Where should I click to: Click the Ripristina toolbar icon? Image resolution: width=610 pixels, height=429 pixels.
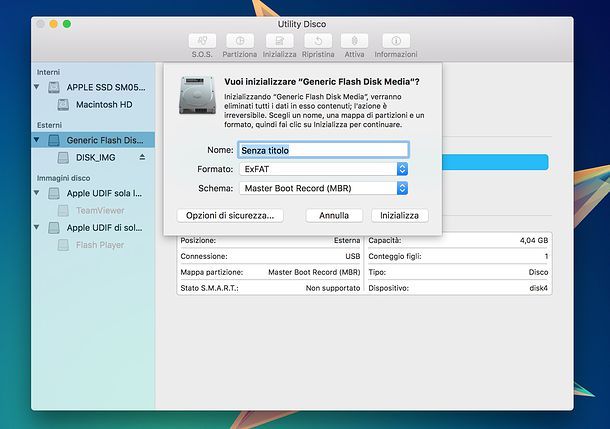tap(318, 40)
